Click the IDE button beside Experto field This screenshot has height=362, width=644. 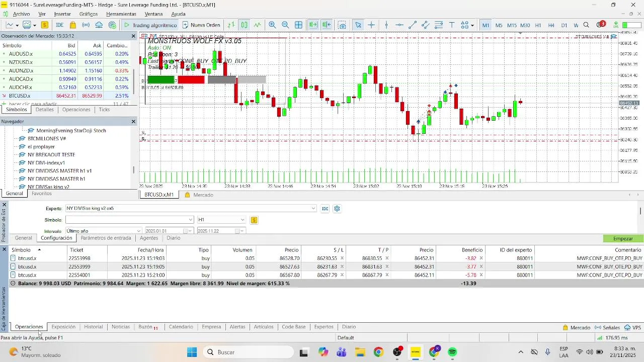[x=325, y=208]
